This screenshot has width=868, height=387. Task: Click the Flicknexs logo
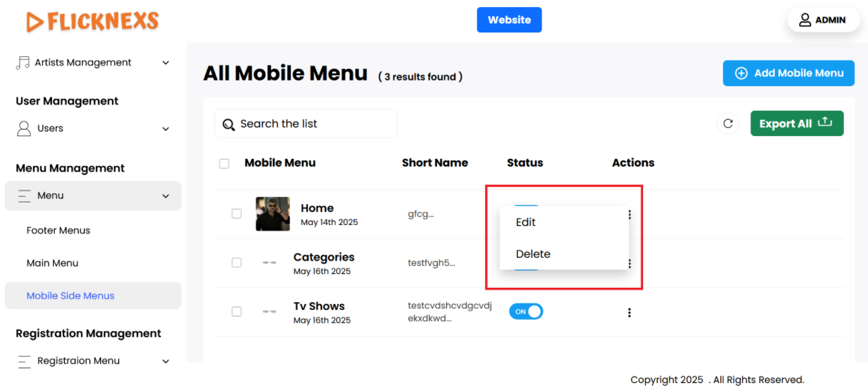(93, 21)
